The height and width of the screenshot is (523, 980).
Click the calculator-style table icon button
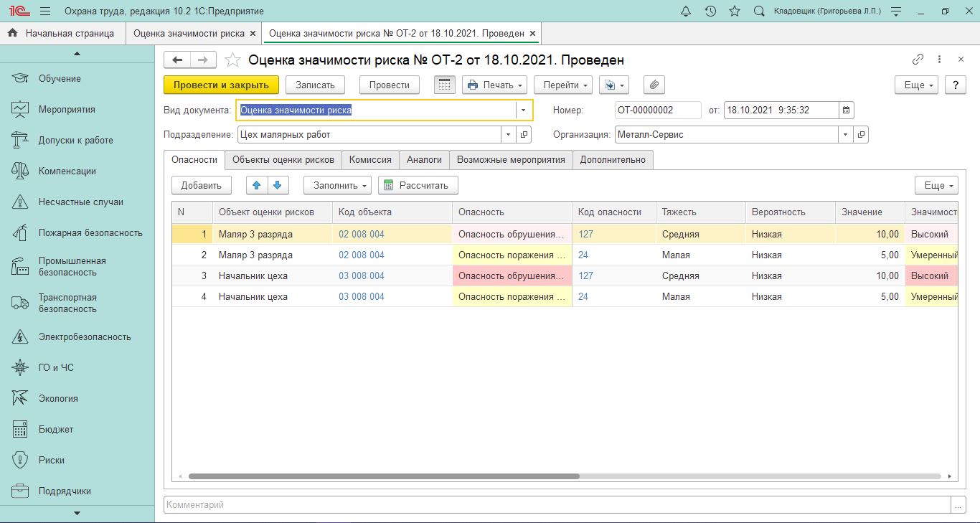pos(445,85)
